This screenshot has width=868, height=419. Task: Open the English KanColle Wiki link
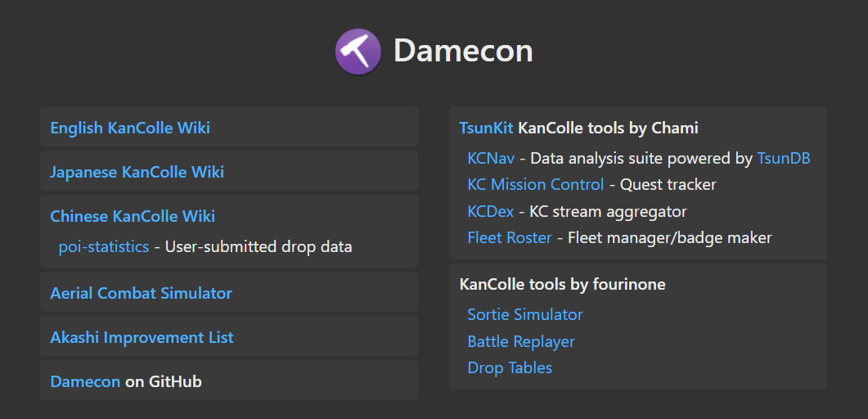[130, 128]
